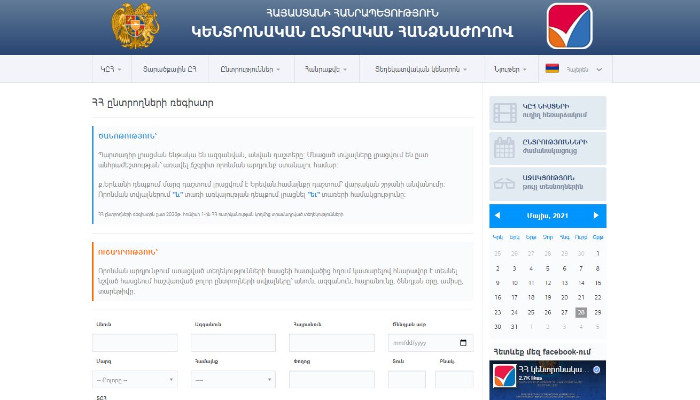Click the language selector chevron arrow
The width and height of the screenshot is (700, 400).
(599, 70)
